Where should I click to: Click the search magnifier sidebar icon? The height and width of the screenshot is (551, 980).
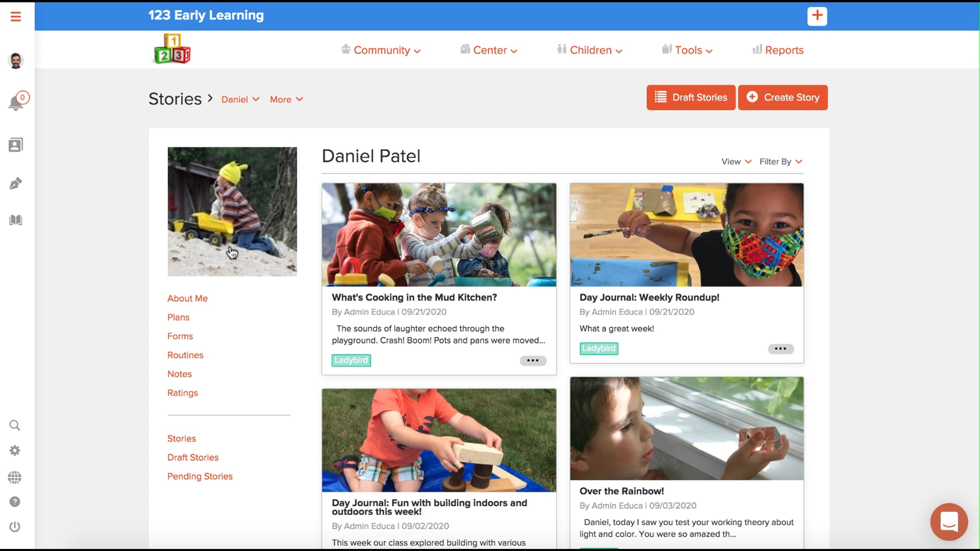pos(15,425)
